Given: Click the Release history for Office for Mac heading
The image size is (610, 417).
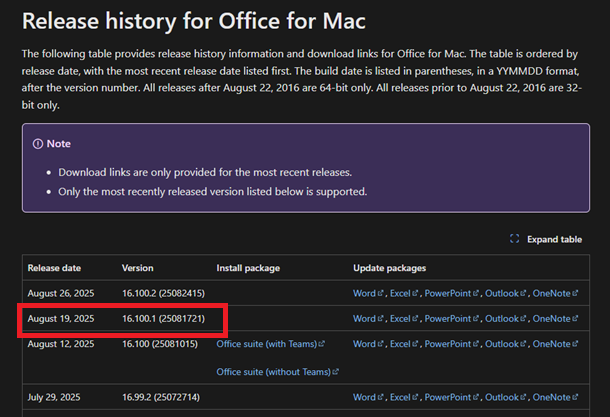Looking at the screenshot, I should pyautogui.click(x=194, y=20).
